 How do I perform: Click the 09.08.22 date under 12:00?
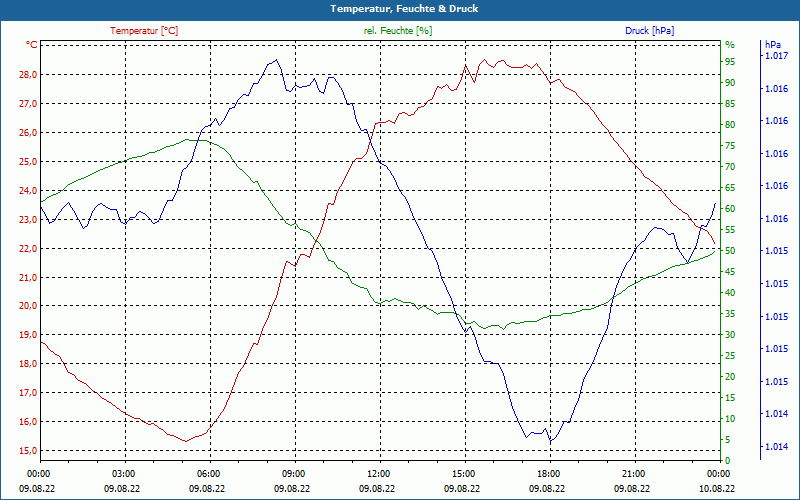378,489
